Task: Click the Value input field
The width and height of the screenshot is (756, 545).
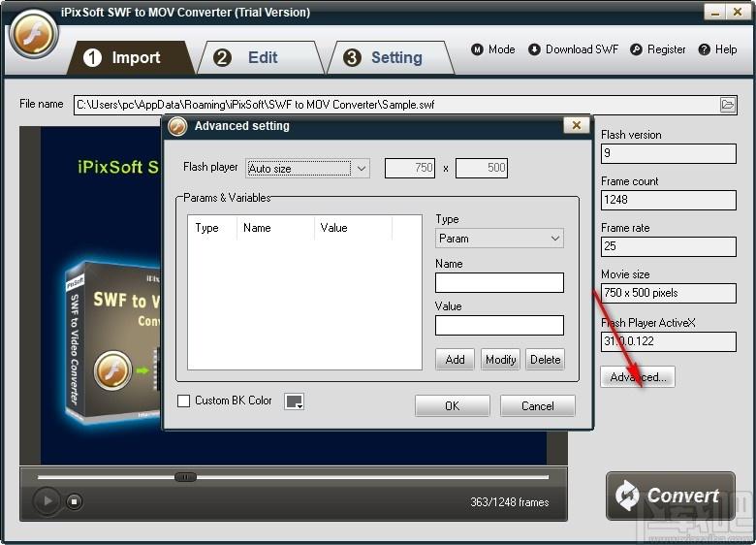Action: click(499, 325)
